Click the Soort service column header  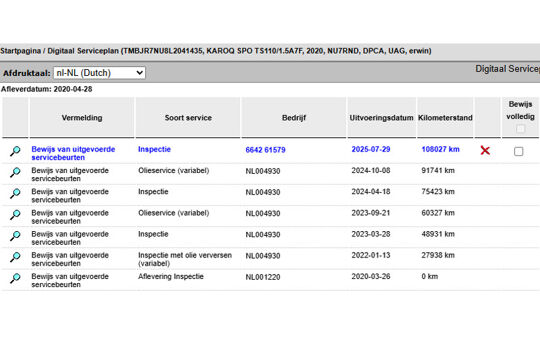click(188, 118)
